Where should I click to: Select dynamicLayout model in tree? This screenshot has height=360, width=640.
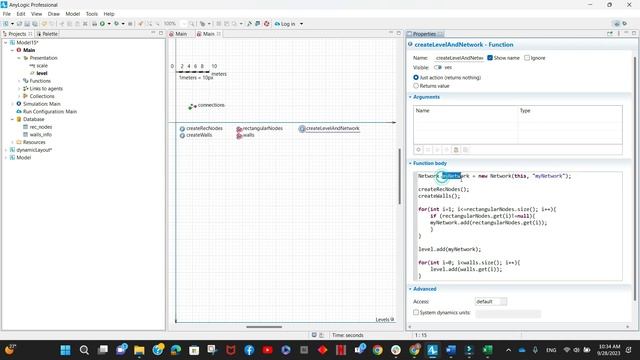[x=34, y=150]
